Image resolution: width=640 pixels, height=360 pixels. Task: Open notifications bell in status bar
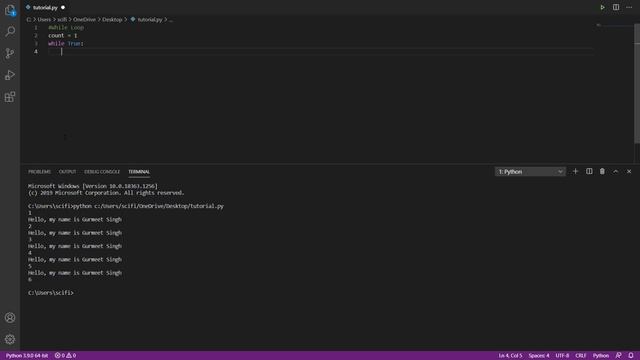631,356
